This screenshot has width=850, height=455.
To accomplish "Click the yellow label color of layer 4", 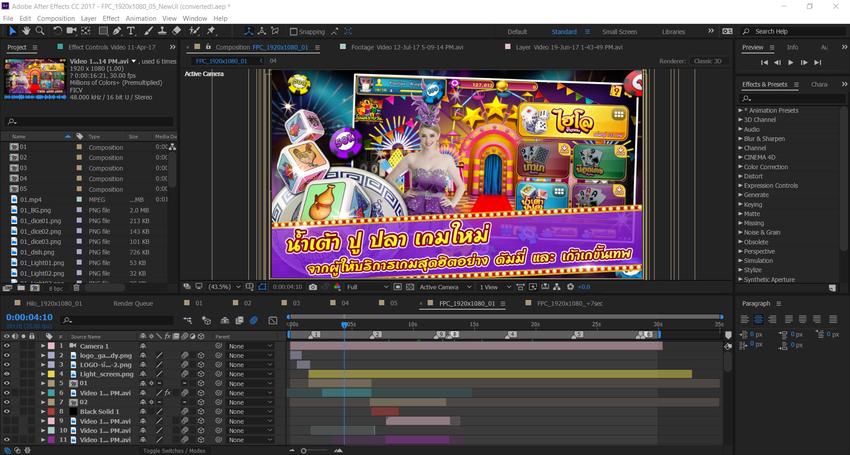I will coord(51,374).
